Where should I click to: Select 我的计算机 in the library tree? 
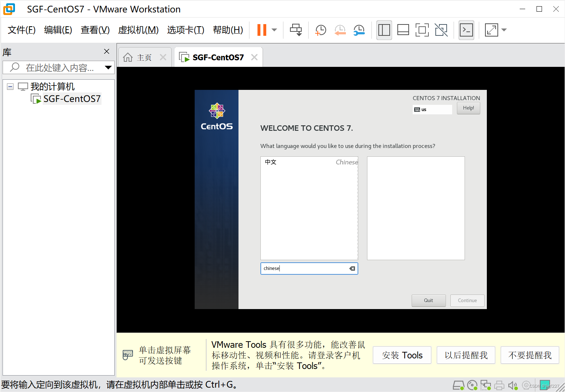(x=53, y=87)
